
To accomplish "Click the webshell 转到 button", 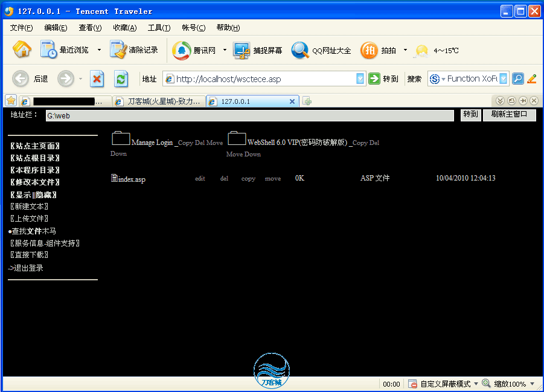I will pyautogui.click(x=470, y=115).
